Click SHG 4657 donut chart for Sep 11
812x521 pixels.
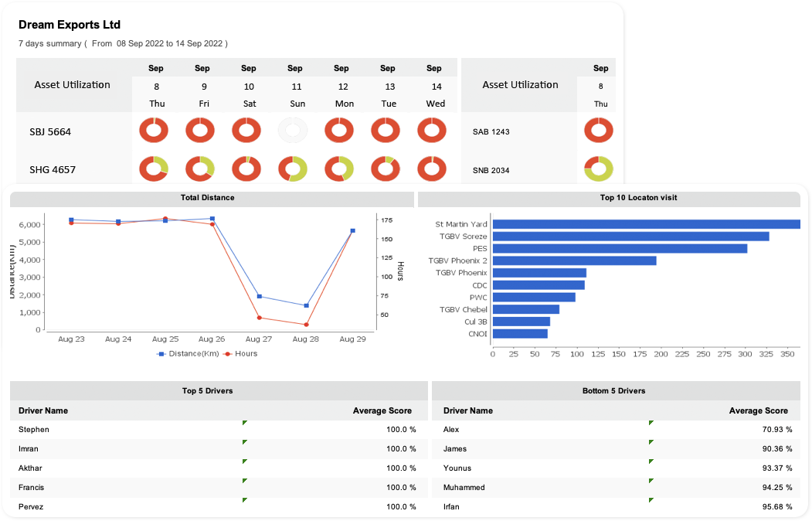293,169
